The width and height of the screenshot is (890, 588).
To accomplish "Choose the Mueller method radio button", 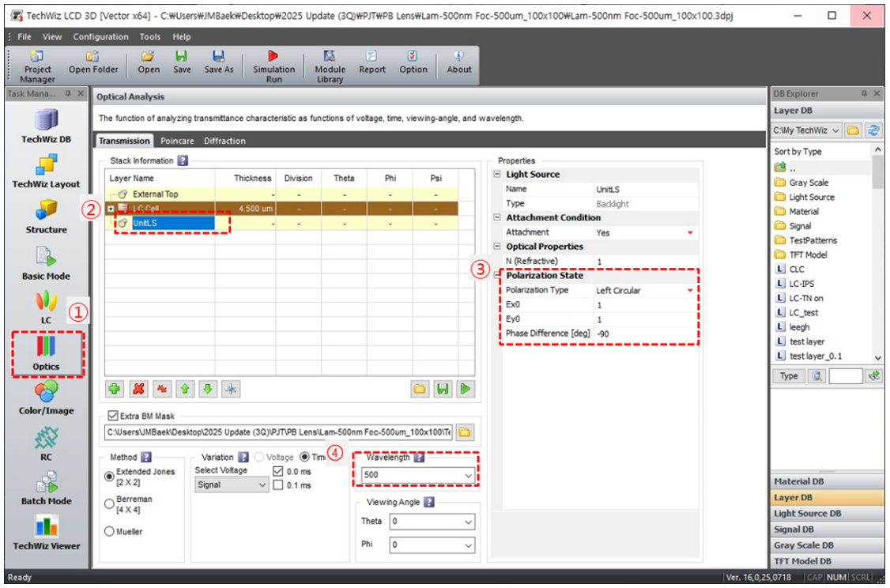I will point(110,532).
